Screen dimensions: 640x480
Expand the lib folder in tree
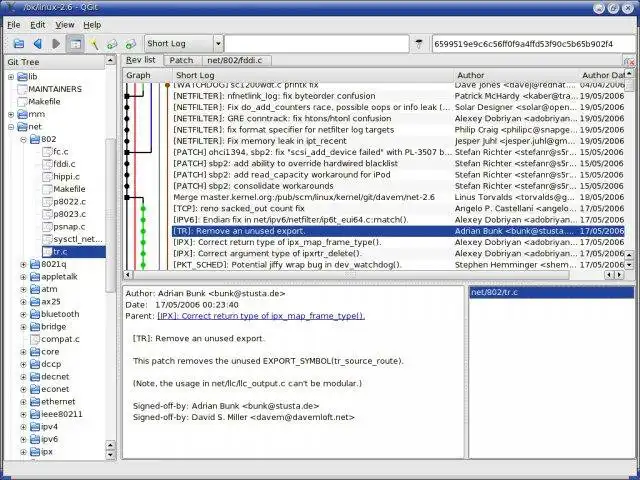point(11,77)
